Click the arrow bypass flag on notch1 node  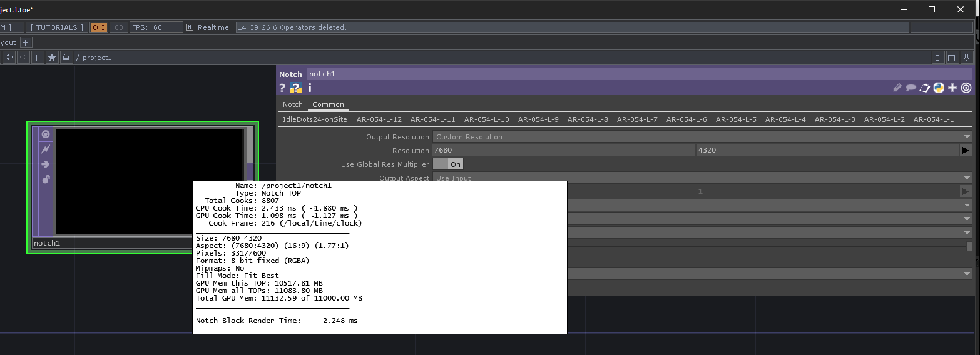[46, 164]
